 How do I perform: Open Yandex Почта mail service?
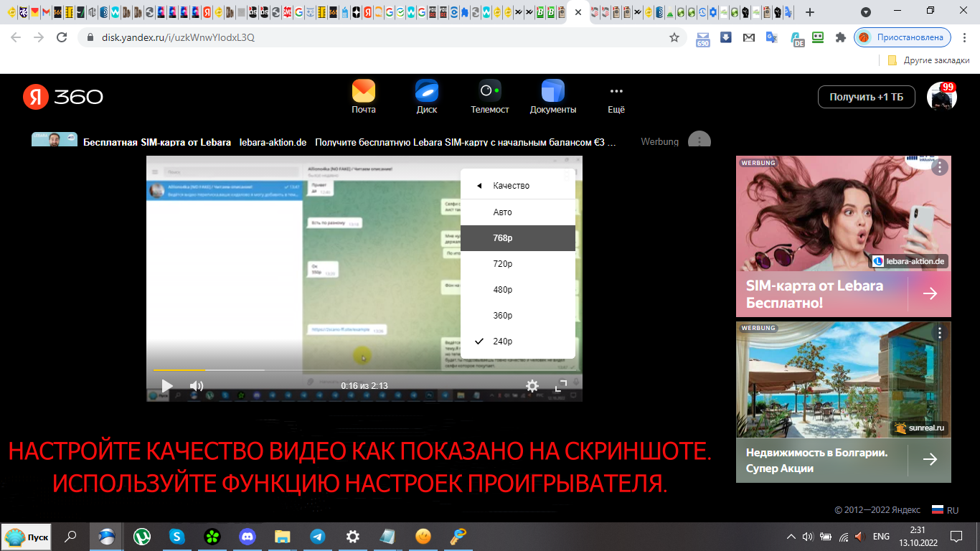[364, 97]
